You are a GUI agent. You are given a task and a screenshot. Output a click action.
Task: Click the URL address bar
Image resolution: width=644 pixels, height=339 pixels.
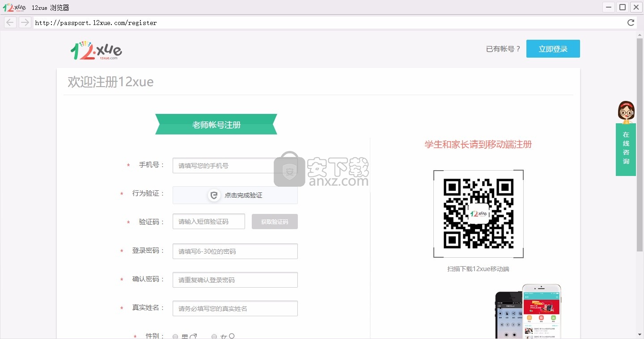329,23
